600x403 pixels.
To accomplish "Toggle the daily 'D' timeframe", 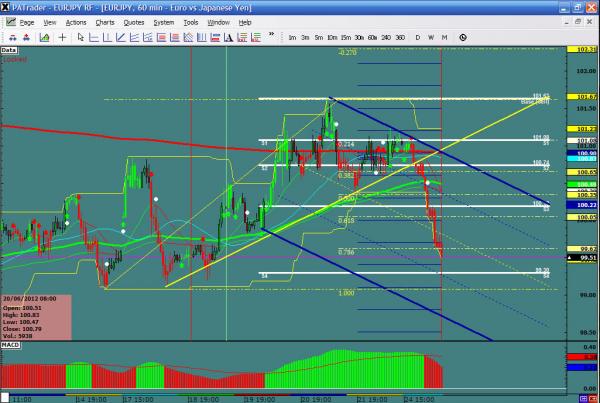I will click(417, 37).
